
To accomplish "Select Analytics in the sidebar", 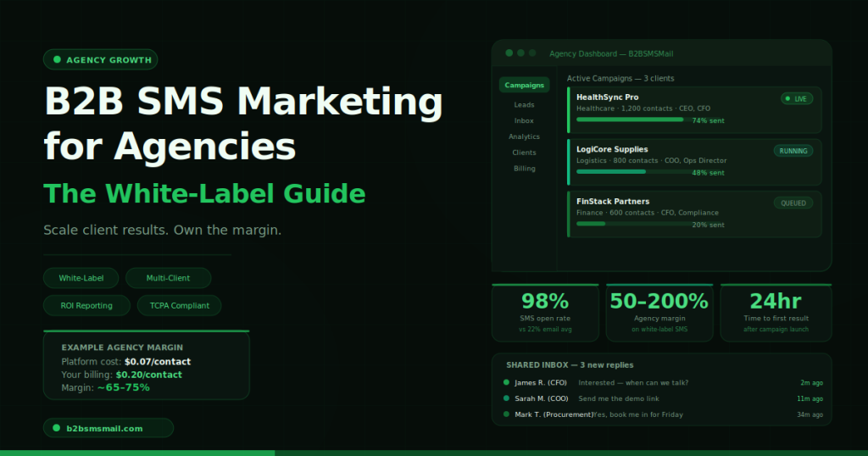I will click(x=524, y=136).
